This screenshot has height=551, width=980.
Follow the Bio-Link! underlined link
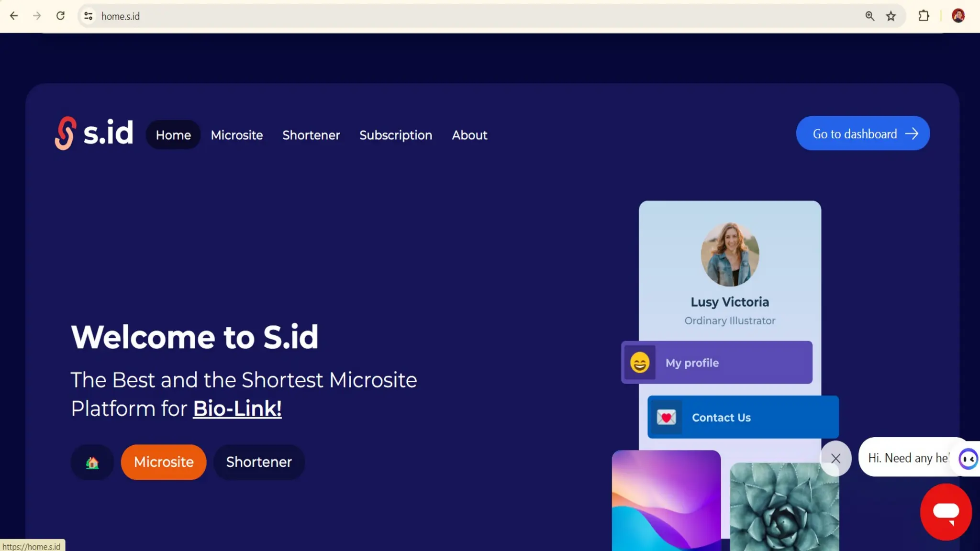click(237, 408)
